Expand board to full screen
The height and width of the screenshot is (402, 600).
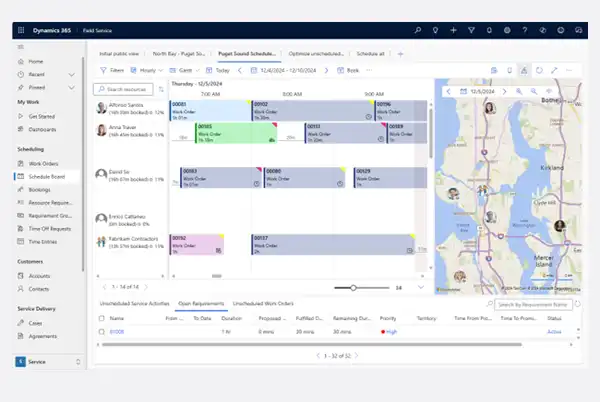pyautogui.click(x=554, y=71)
